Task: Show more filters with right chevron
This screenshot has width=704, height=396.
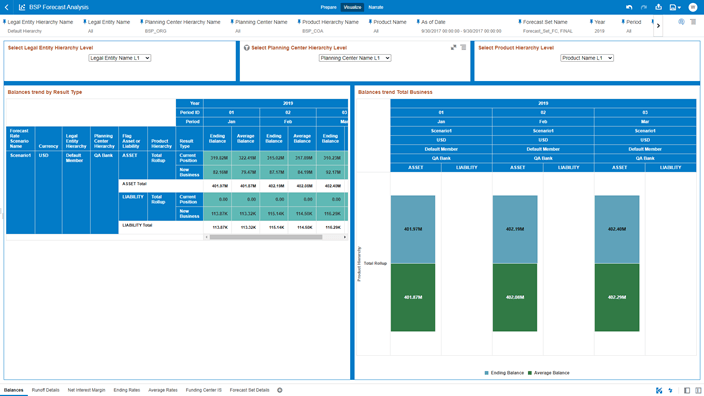Action: click(658, 26)
